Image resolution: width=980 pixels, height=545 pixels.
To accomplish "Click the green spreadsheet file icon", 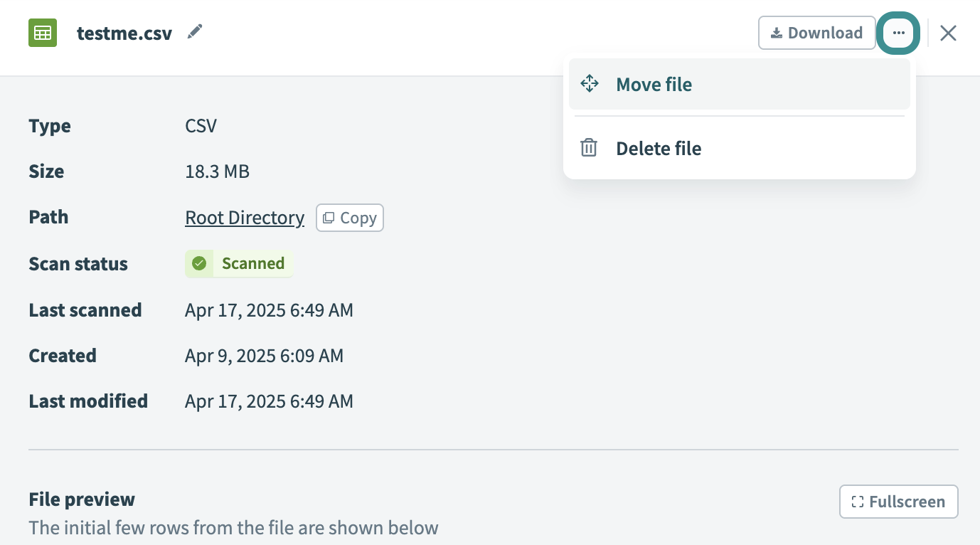I will [43, 33].
